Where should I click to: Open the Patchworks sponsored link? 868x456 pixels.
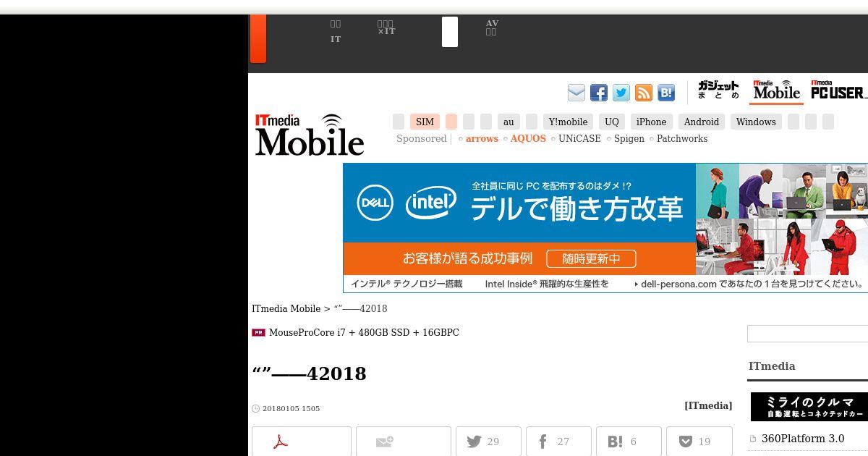pos(682,139)
